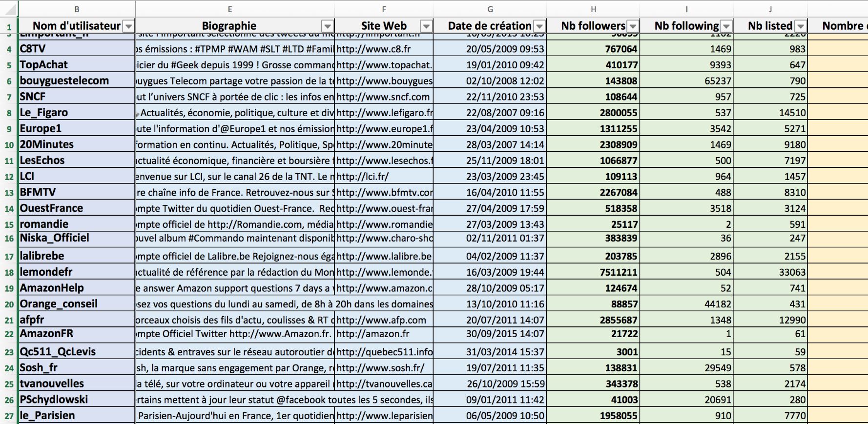This screenshot has width=868, height=424.
Task: Select the TopAchat username cell
Action: 77,65
